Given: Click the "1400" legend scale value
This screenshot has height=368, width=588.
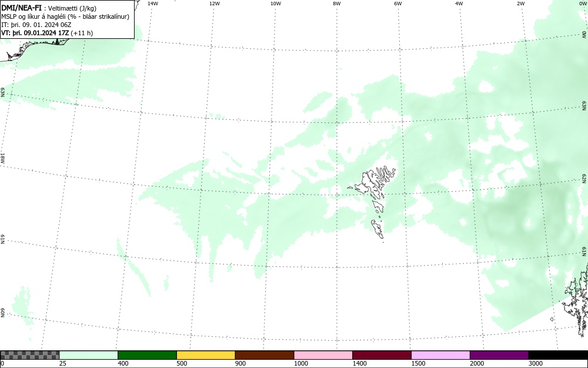Looking at the screenshot, I should pos(360,363).
